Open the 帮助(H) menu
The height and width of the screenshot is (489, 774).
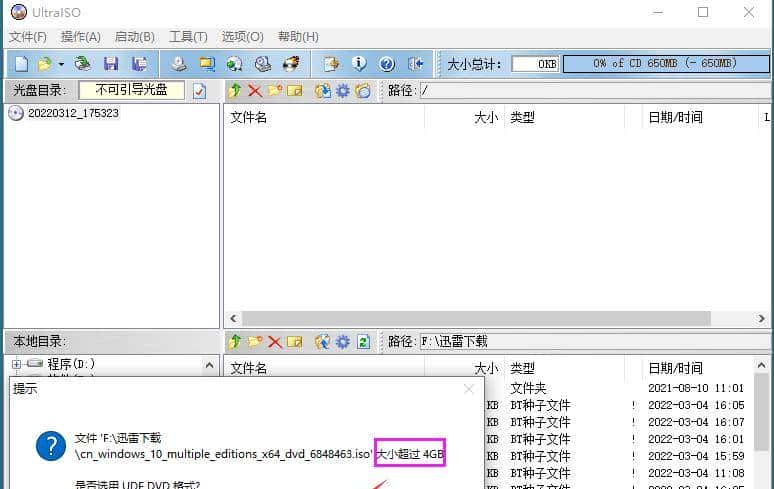click(x=298, y=37)
